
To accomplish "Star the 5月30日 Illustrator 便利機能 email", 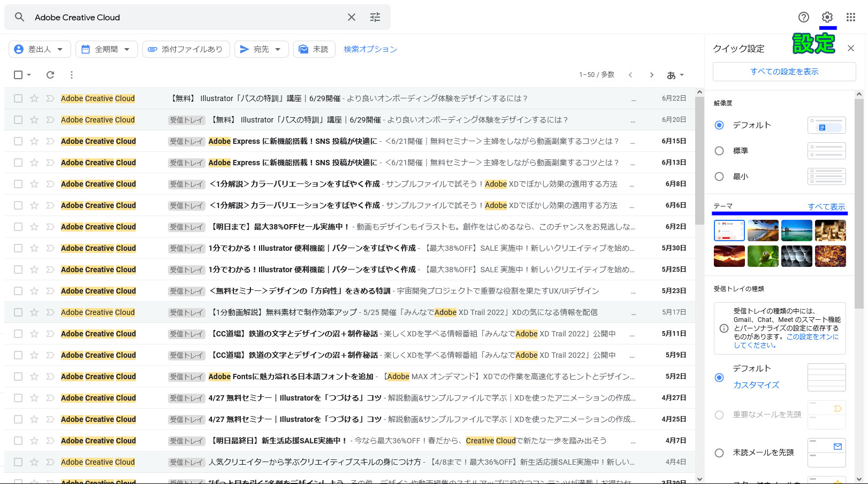I will [34, 248].
